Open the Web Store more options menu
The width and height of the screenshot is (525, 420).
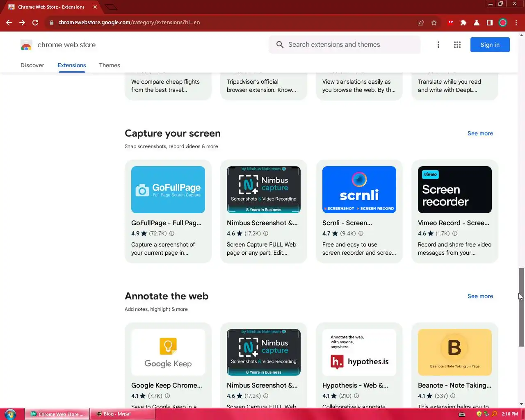pos(438,45)
